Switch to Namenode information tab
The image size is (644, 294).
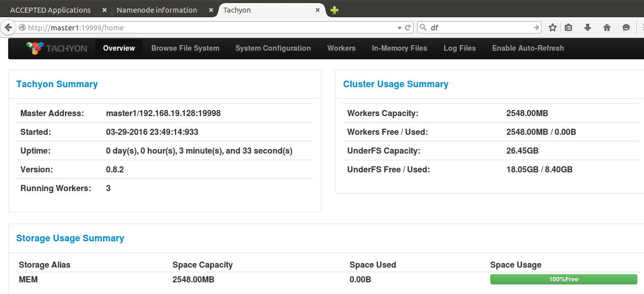[157, 10]
